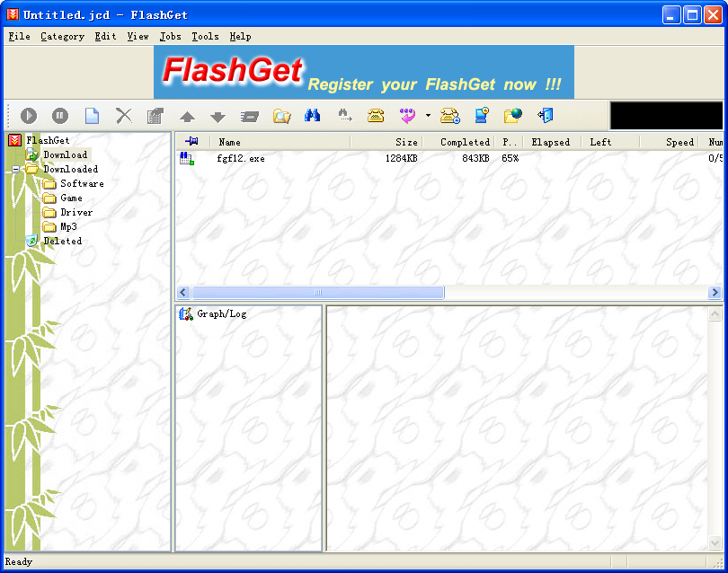
Task: Click the black speed graph display
Action: (x=666, y=116)
